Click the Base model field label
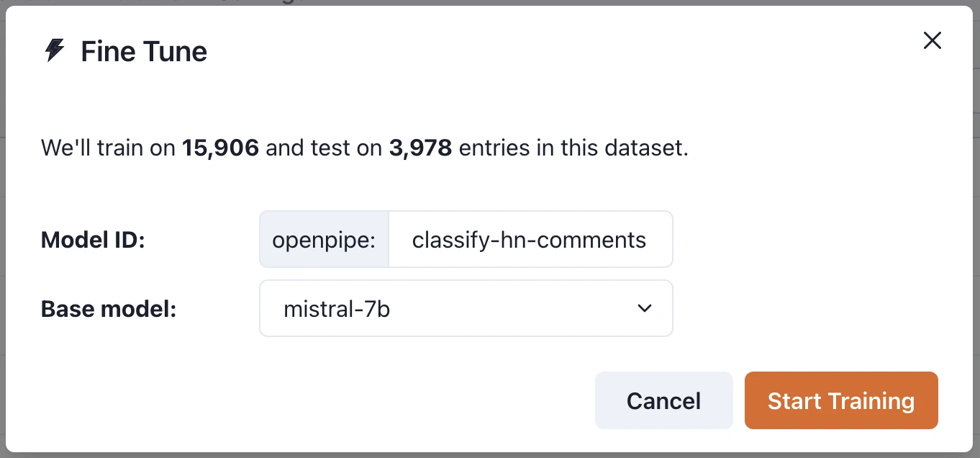980x458 pixels. [108, 308]
